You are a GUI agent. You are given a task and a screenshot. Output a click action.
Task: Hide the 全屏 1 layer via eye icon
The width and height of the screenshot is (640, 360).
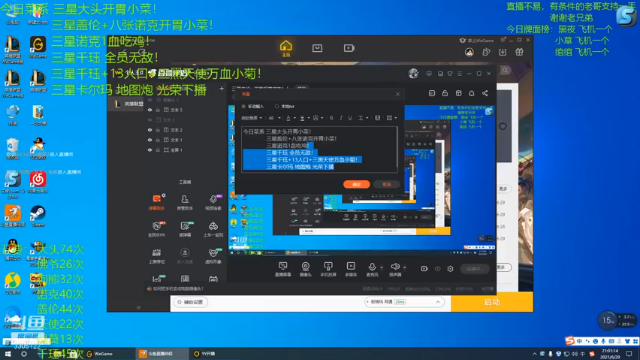tap(150, 150)
